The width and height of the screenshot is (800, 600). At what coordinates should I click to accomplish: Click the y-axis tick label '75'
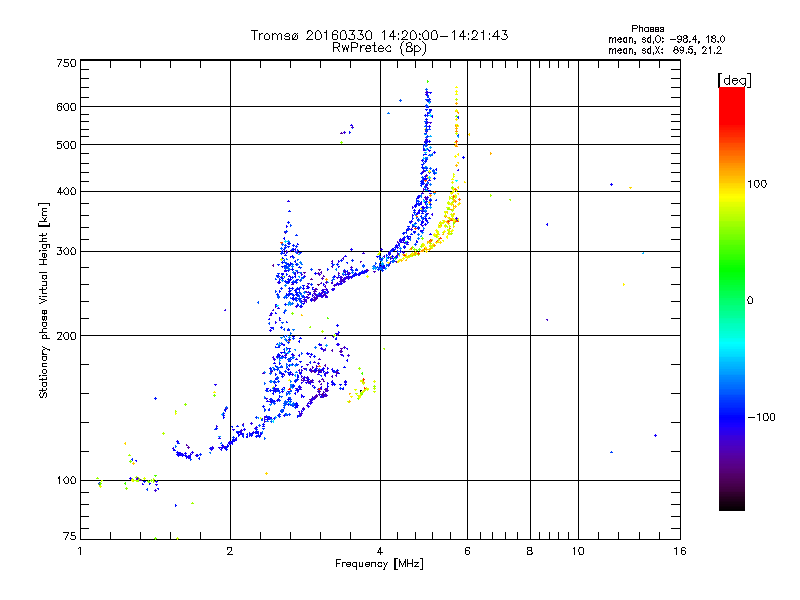click(x=70, y=536)
